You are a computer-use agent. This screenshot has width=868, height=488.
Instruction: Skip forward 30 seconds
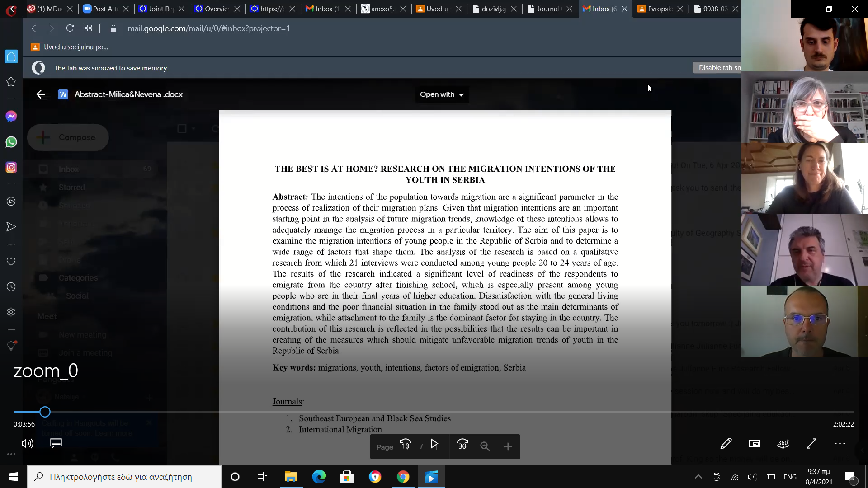pyautogui.click(x=462, y=444)
